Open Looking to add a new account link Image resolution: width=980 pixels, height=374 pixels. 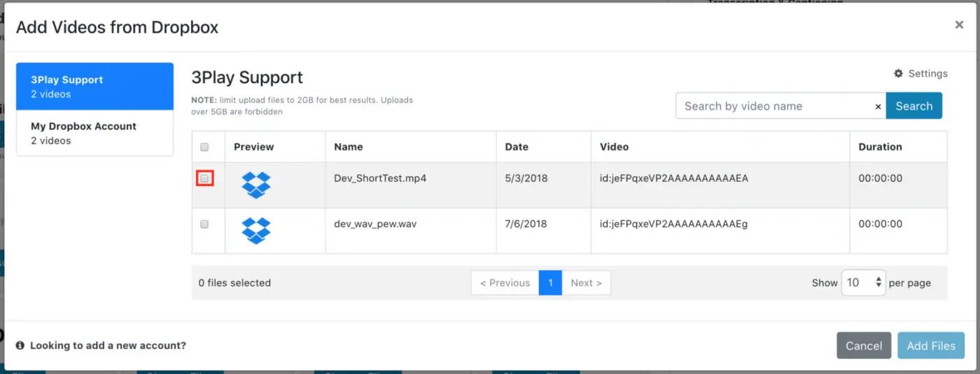(108, 345)
